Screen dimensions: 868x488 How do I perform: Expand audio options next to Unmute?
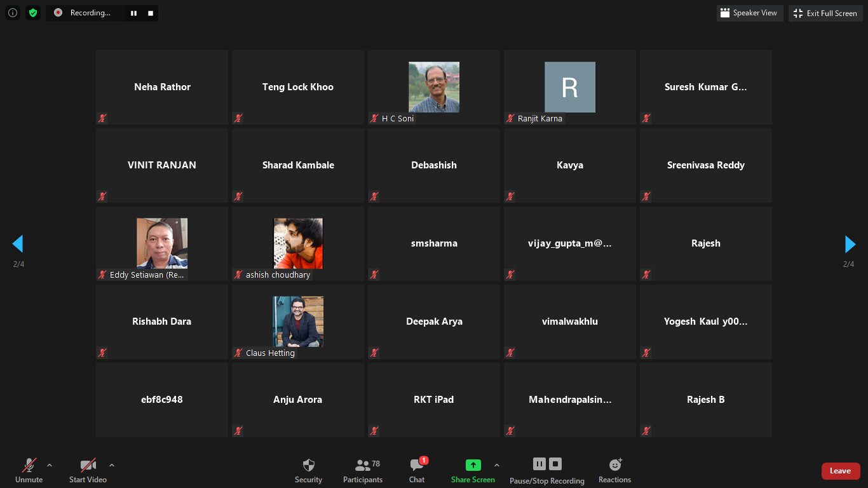click(x=50, y=465)
